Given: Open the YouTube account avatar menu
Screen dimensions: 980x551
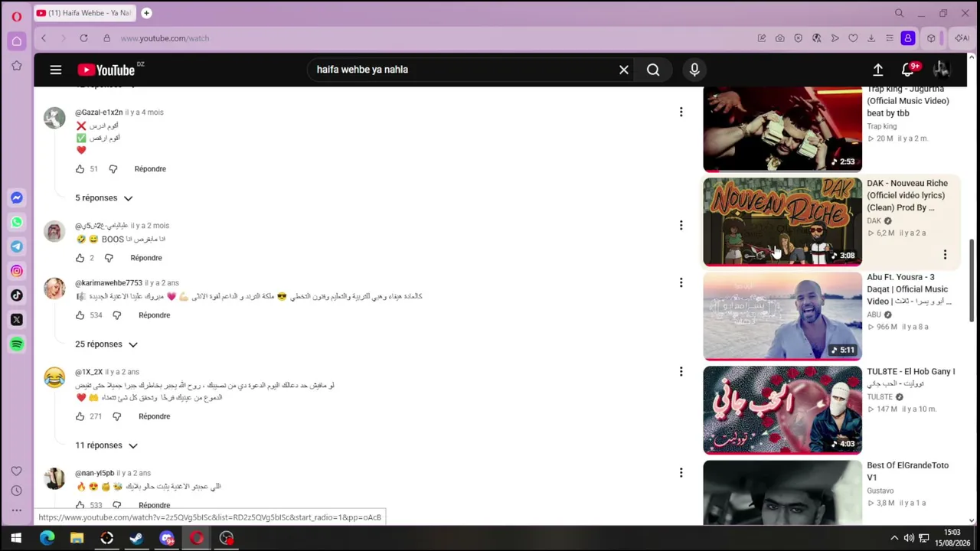Looking at the screenshot, I should 941,70.
